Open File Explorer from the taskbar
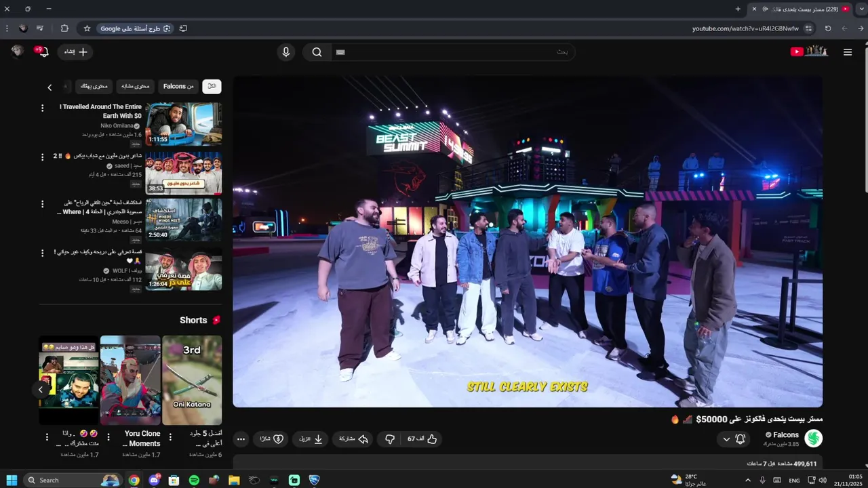868x488 pixels. click(x=234, y=480)
